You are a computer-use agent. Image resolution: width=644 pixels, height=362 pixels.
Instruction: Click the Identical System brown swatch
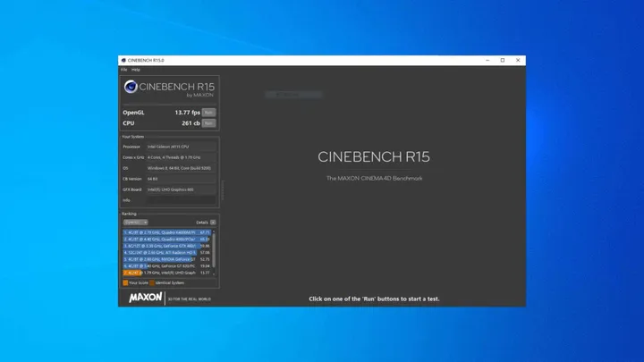[x=152, y=282]
